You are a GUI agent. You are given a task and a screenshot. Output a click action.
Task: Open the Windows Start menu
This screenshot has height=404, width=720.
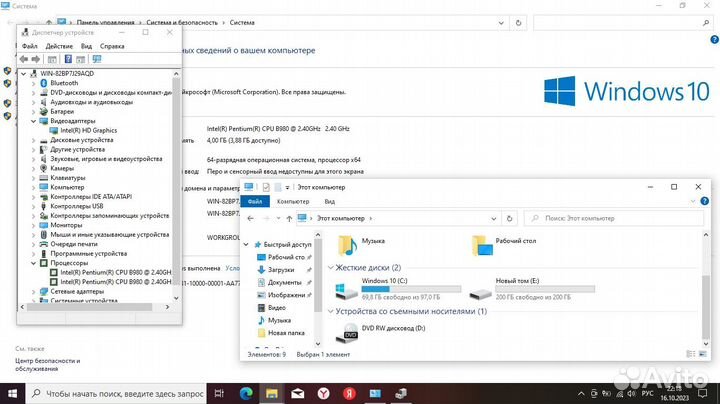point(12,393)
